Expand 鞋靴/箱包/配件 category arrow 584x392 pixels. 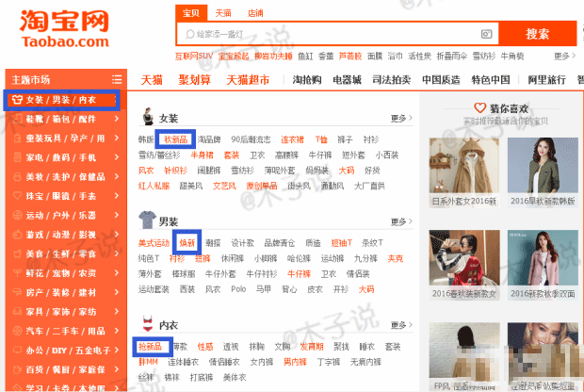pos(117,119)
